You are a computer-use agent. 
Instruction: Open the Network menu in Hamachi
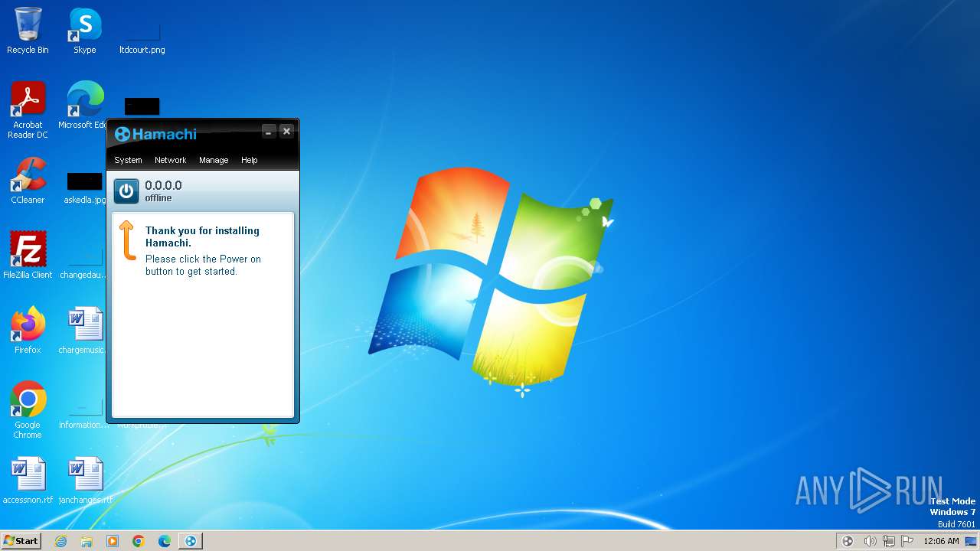click(x=170, y=160)
